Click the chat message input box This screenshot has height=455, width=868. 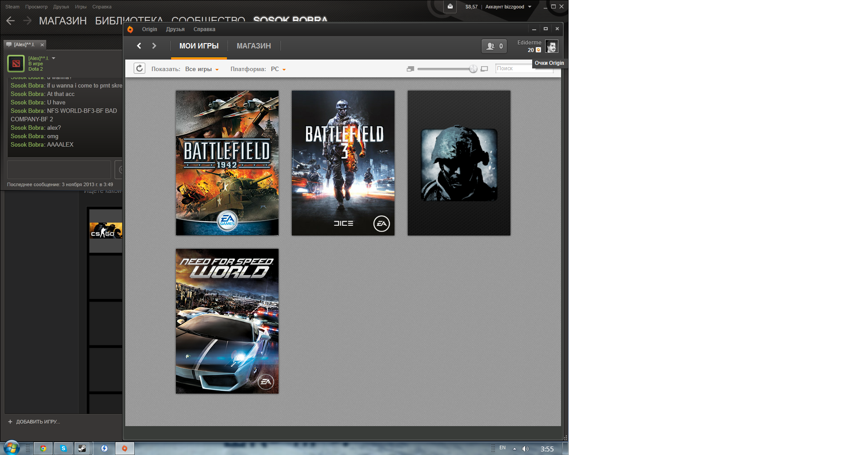click(x=59, y=169)
